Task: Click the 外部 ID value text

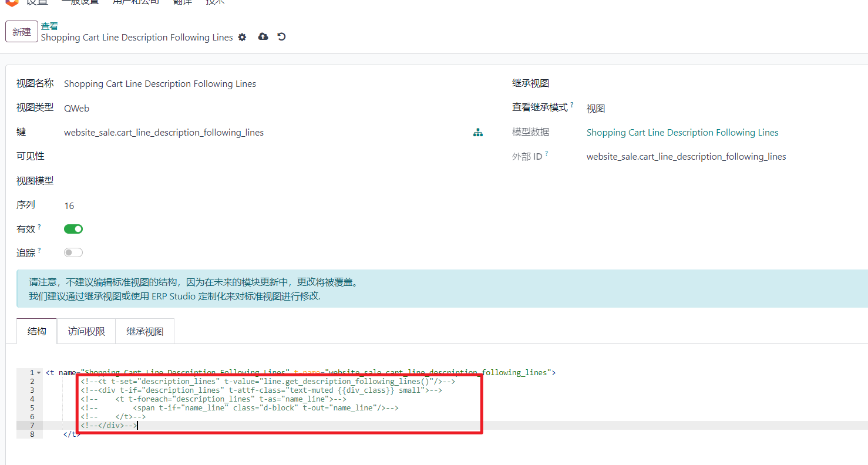Action: pyautogui.click(x=686, y=157)
